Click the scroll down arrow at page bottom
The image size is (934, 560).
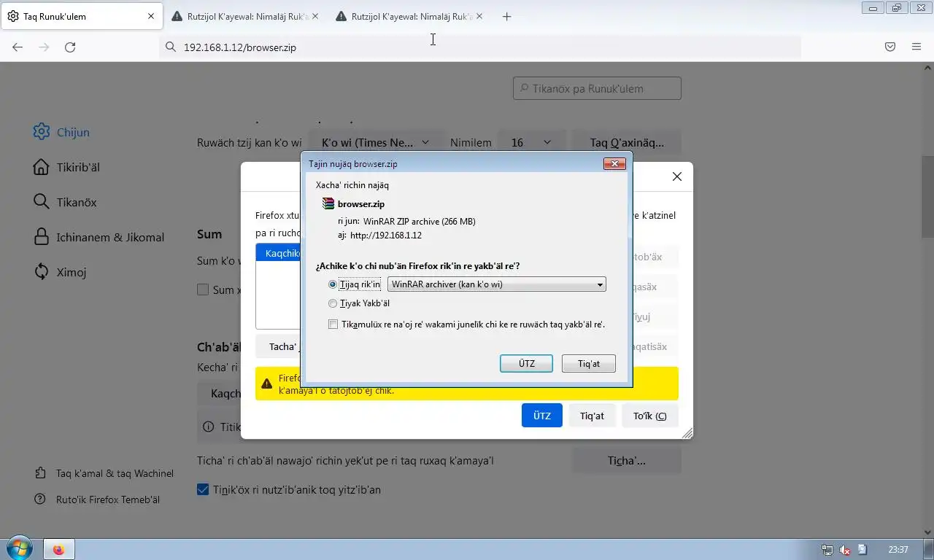tap(927, 532)
